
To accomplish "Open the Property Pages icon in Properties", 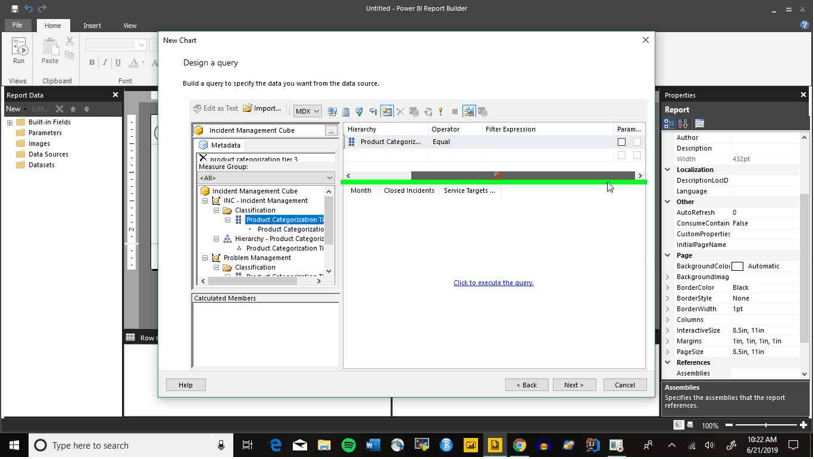I will tap(699, 124).
